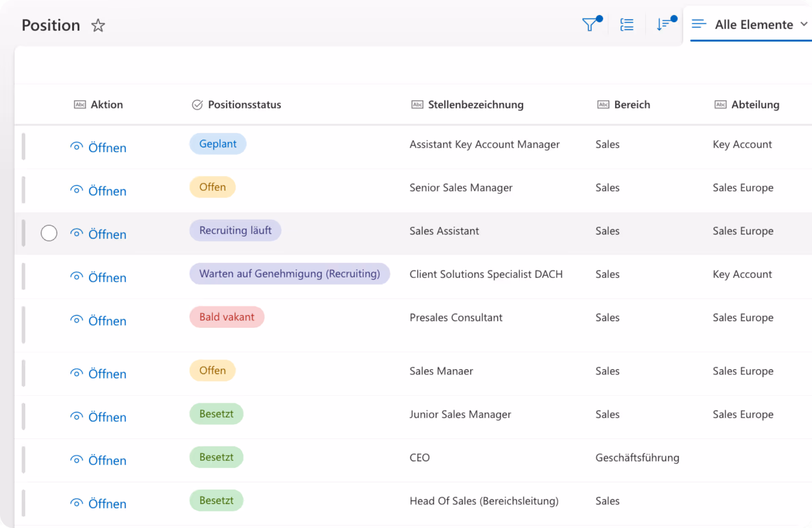Click the Abc icon in Stellenbezeichnung header

click(417, 104)
